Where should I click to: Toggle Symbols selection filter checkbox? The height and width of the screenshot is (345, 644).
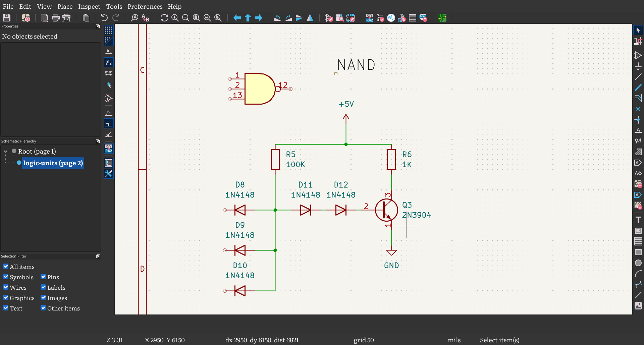click(6, 277)
